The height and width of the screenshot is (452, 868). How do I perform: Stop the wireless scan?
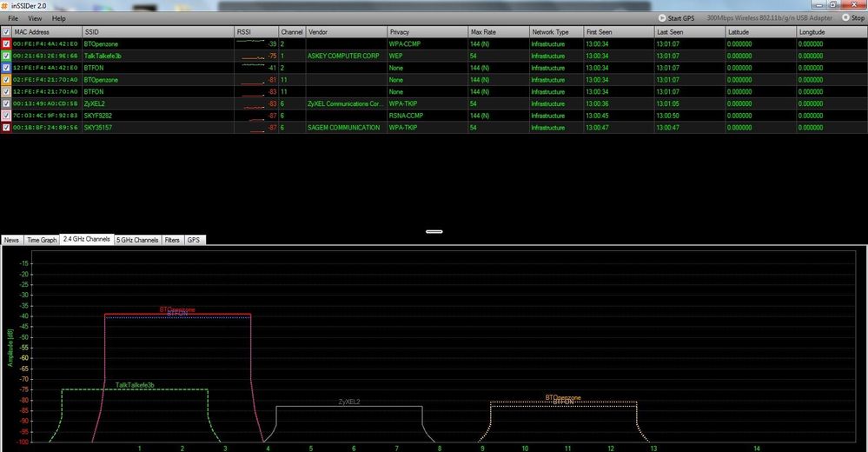coord(853,17)
